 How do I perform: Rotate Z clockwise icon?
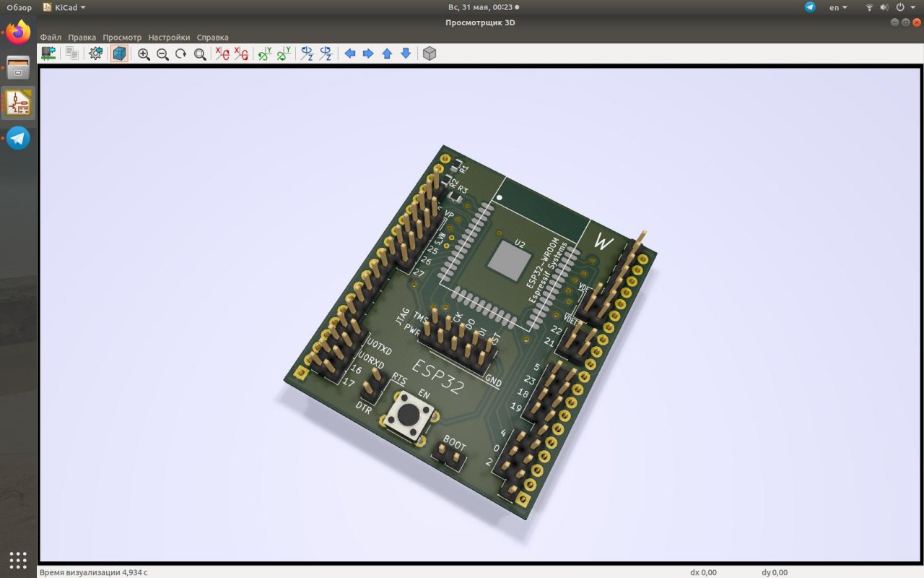tap(308, 53)
